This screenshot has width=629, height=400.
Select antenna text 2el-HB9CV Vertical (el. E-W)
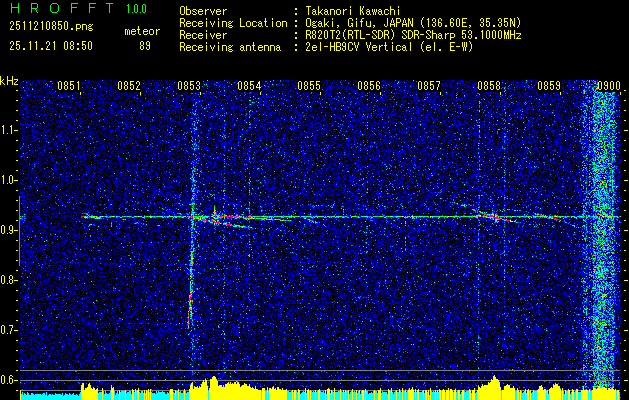[x=388, y=47]
